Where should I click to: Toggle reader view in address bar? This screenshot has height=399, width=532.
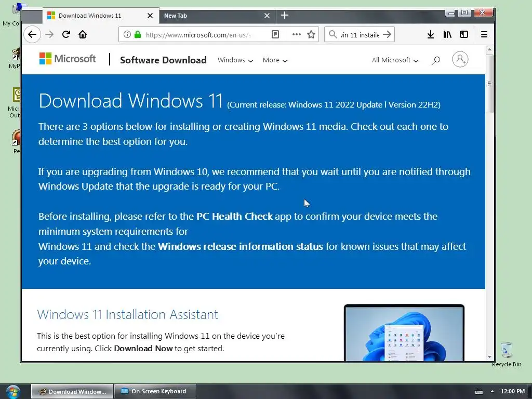[x=275, y=35]
